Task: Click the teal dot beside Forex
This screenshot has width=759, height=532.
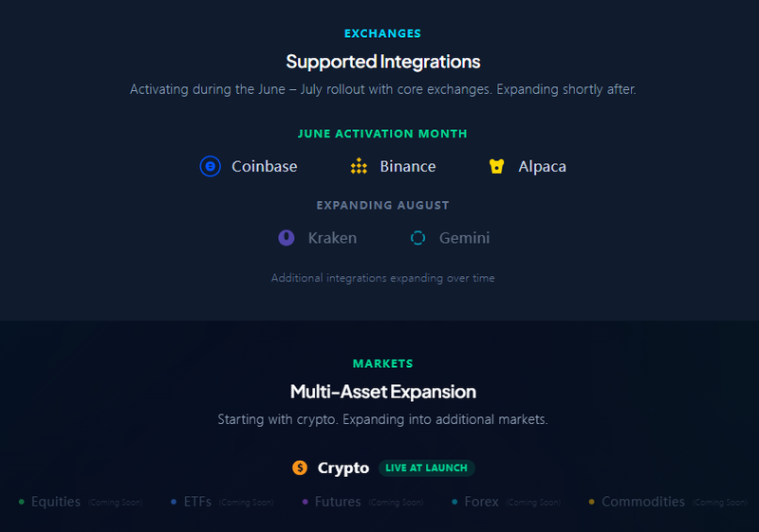Action: click(x=454, y=502)
